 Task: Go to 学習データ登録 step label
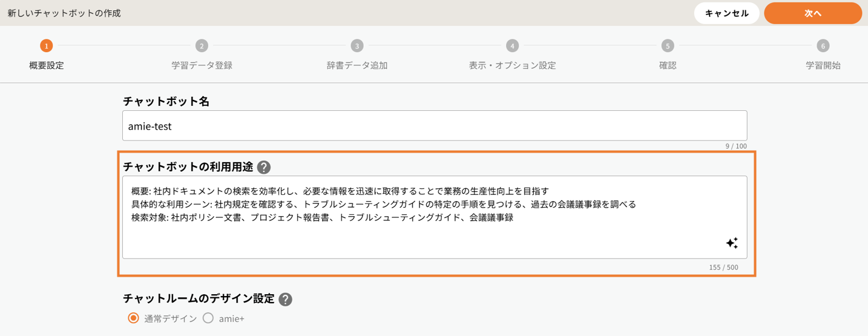pos(202,65)
